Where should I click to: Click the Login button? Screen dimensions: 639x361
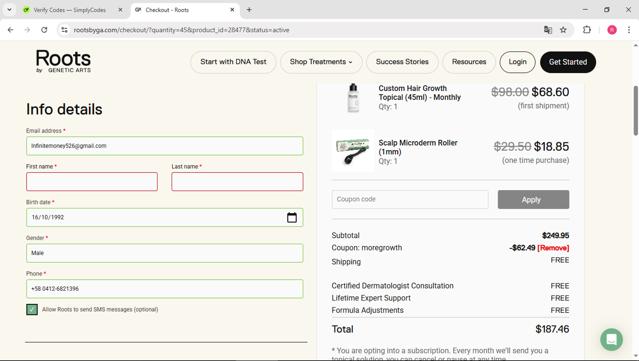[518, 62]
